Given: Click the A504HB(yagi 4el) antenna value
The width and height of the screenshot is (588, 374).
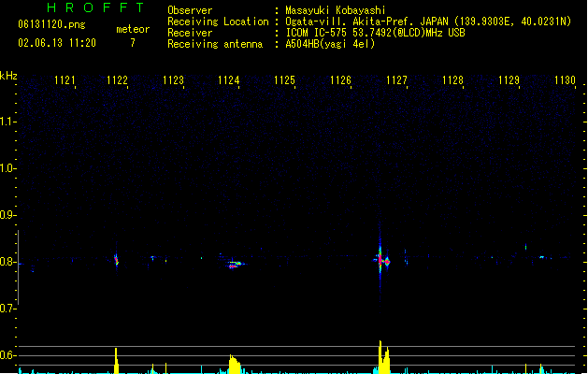Looking at the screenshot, I should pyautogui.click(x=330, y=44).
